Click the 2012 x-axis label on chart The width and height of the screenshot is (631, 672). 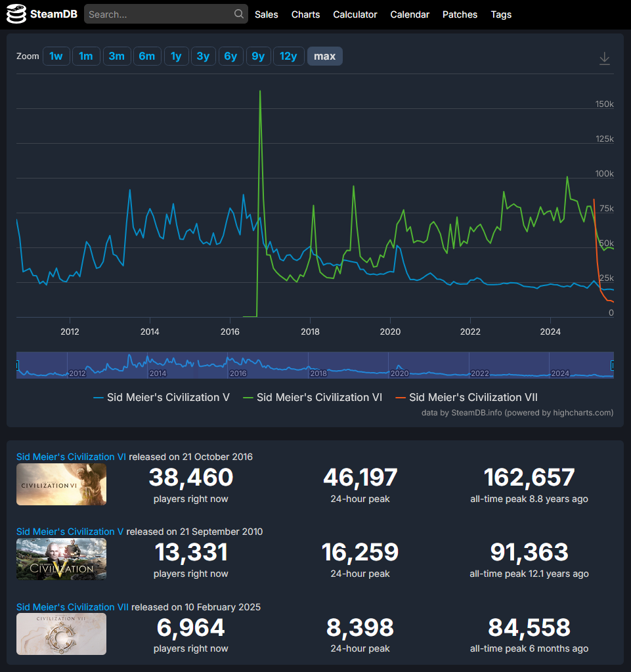70,331
